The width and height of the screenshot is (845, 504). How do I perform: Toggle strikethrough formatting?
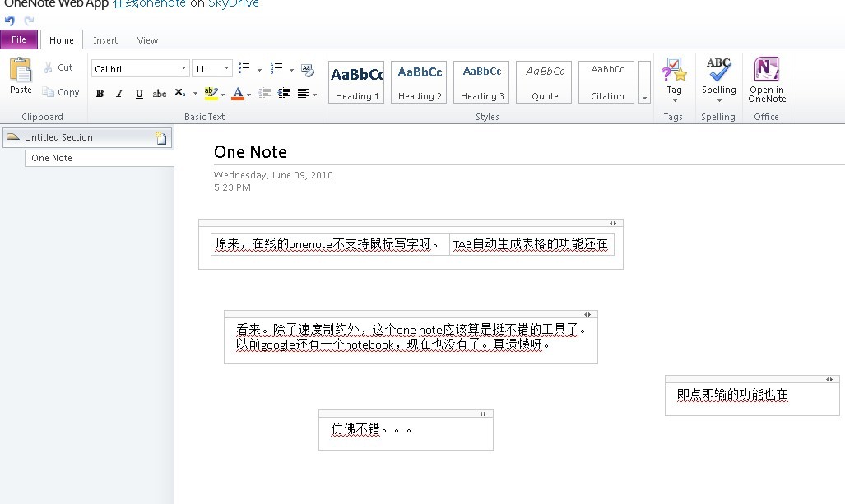pyautogui.click(x=160, y=94)
